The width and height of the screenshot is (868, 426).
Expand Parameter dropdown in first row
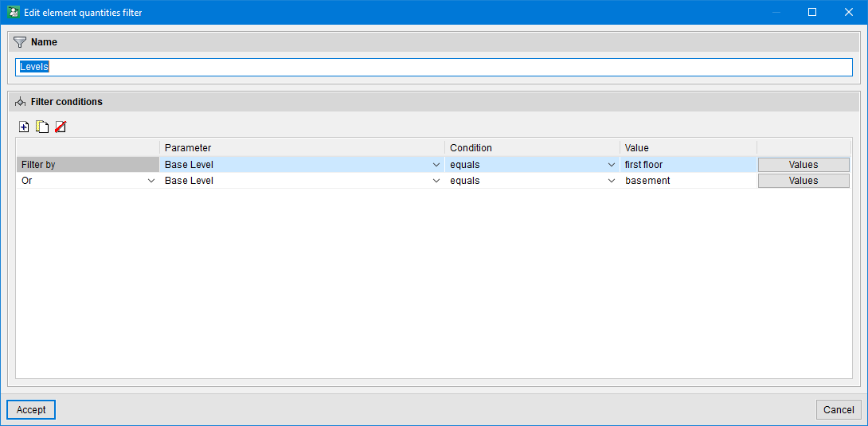(x=436, y=165)
